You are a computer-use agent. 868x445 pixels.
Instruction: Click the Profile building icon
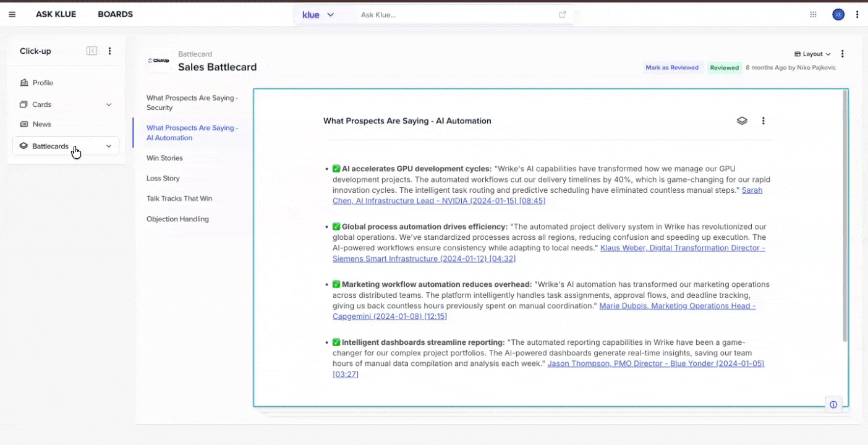point(24,83)
